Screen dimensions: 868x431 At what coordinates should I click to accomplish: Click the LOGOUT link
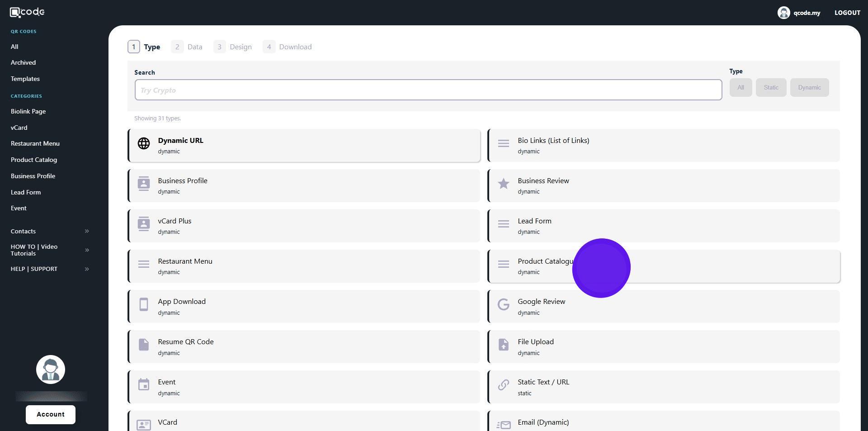click(847, 13)
